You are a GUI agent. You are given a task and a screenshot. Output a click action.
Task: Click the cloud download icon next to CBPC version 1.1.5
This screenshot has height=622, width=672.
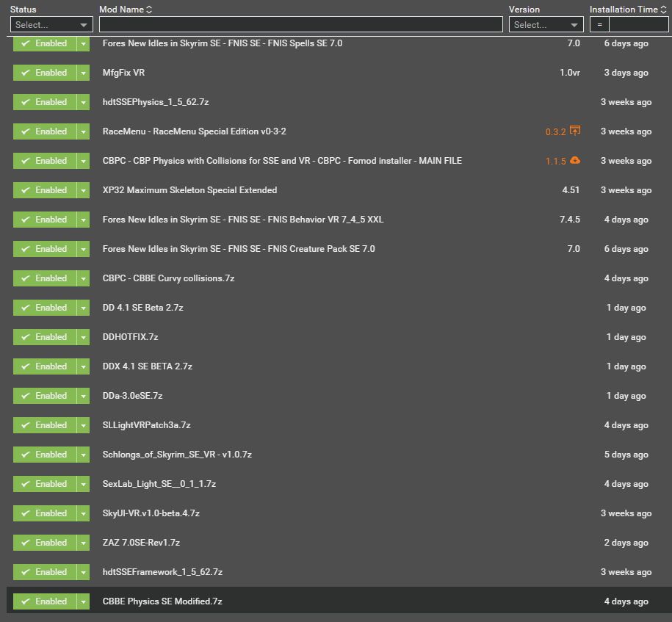pos(575,160)
